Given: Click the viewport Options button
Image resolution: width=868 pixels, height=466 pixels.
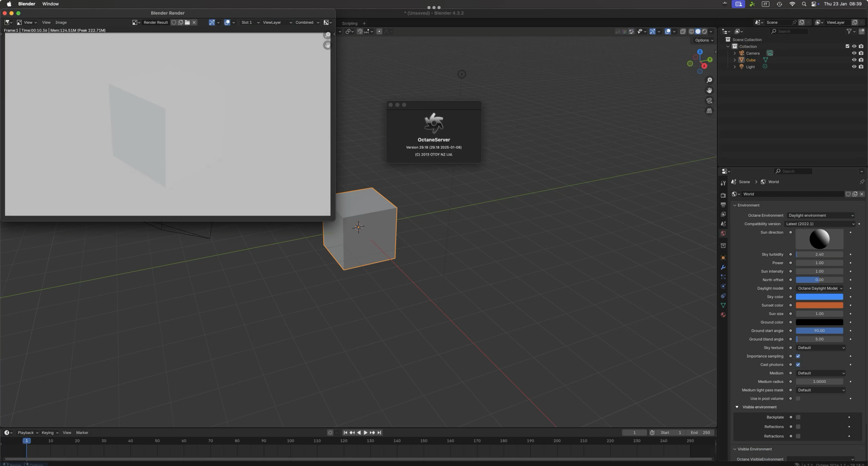Looking at the screenshot, I should (x=704, y=40).
